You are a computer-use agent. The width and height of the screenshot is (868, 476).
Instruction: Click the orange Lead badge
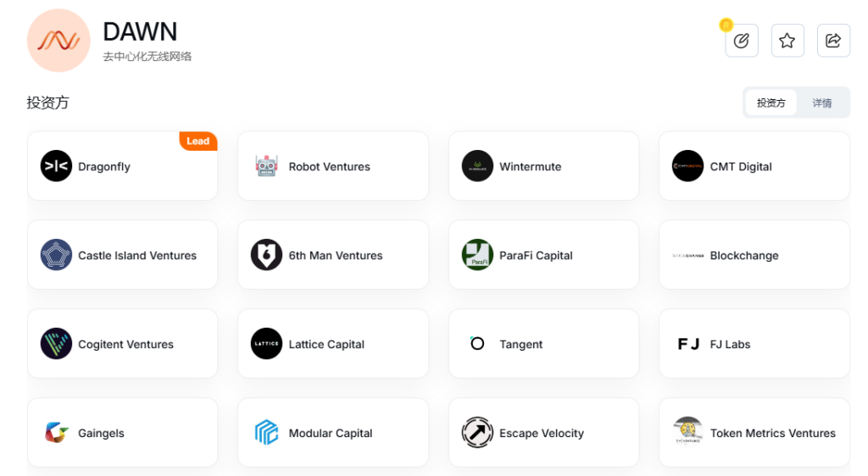(198, 141)
